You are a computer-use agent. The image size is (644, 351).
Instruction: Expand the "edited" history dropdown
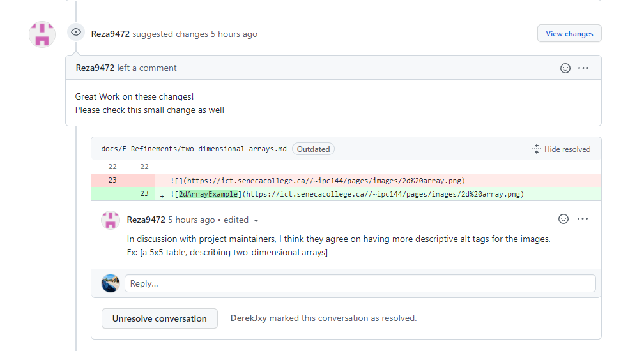click(256, 220)
